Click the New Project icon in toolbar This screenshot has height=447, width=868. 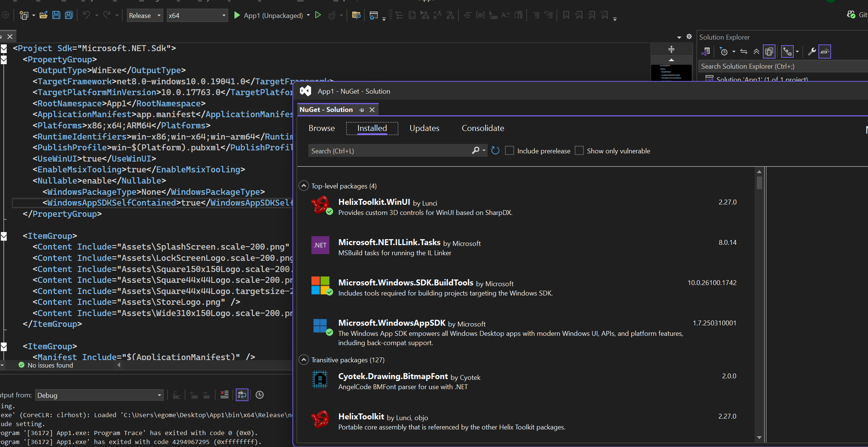click(24, 15)
